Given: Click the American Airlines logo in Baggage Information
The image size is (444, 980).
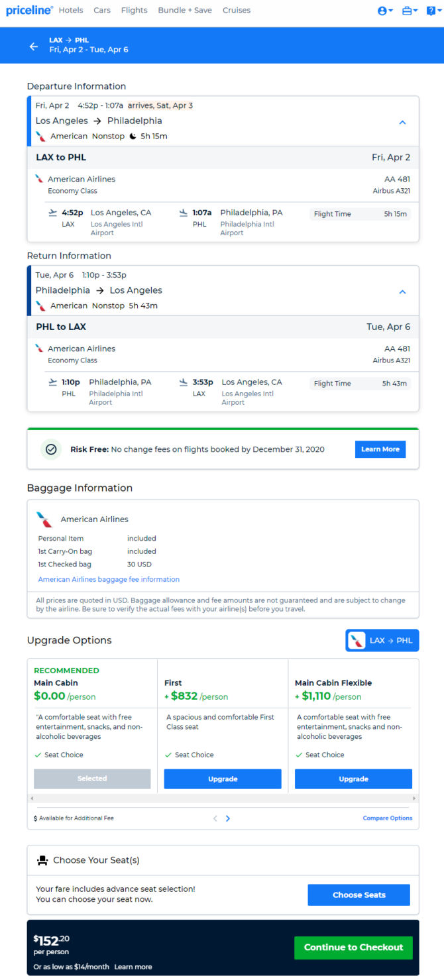Looking at the screenshot, I should [44, 519].
